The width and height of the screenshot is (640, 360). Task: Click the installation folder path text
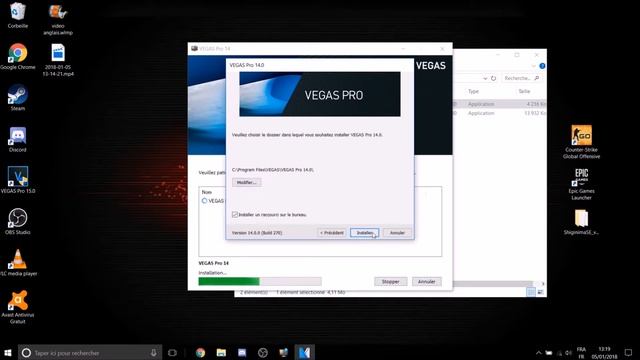(273, 169)
